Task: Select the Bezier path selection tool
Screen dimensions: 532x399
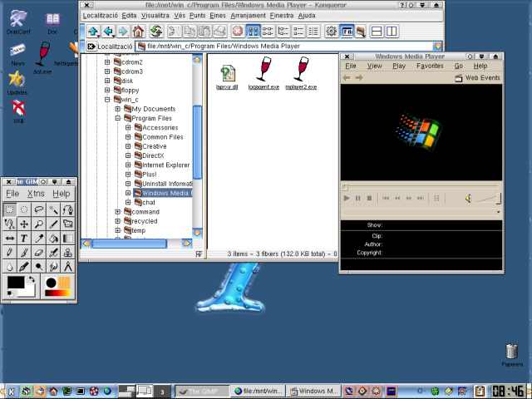Action: pos(68,209)
